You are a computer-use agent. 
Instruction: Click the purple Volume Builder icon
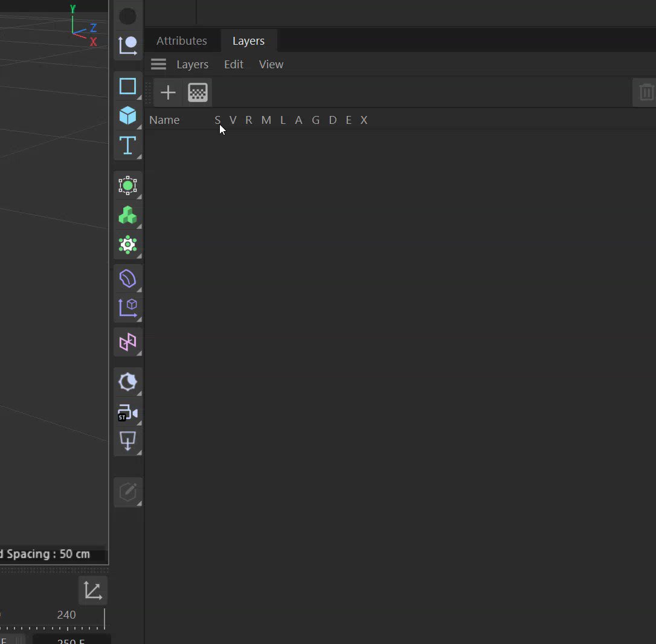point(127,279)
